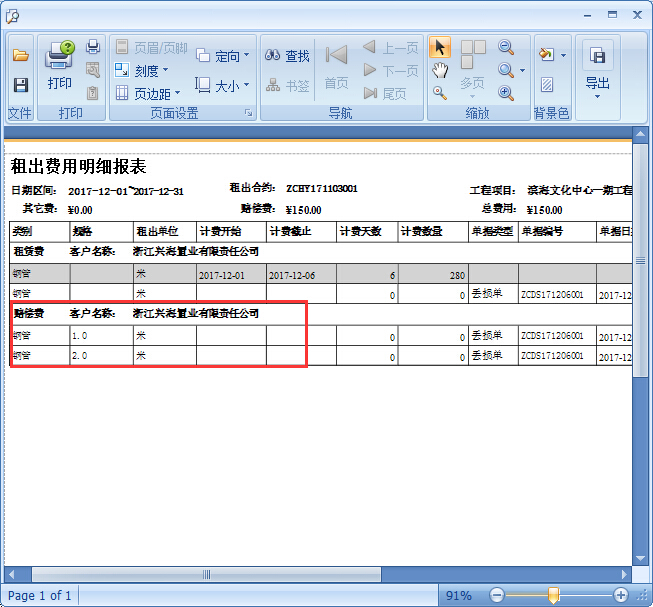This screenshot has width=653, height=607.
Task: Click the horizontal scrollbar right arrow
Action: click(x=624, y=575)
